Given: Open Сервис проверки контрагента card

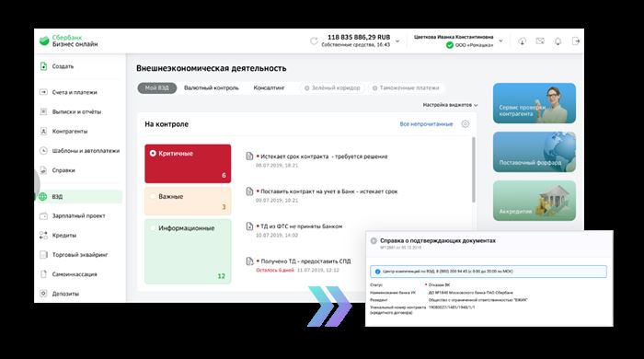Looking at the screenshot, I should tap(534, 103).
